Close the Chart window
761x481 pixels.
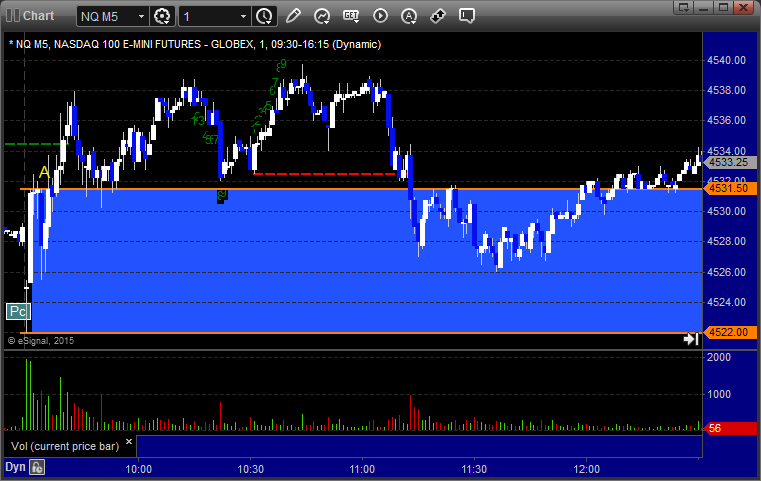[743, 7]
